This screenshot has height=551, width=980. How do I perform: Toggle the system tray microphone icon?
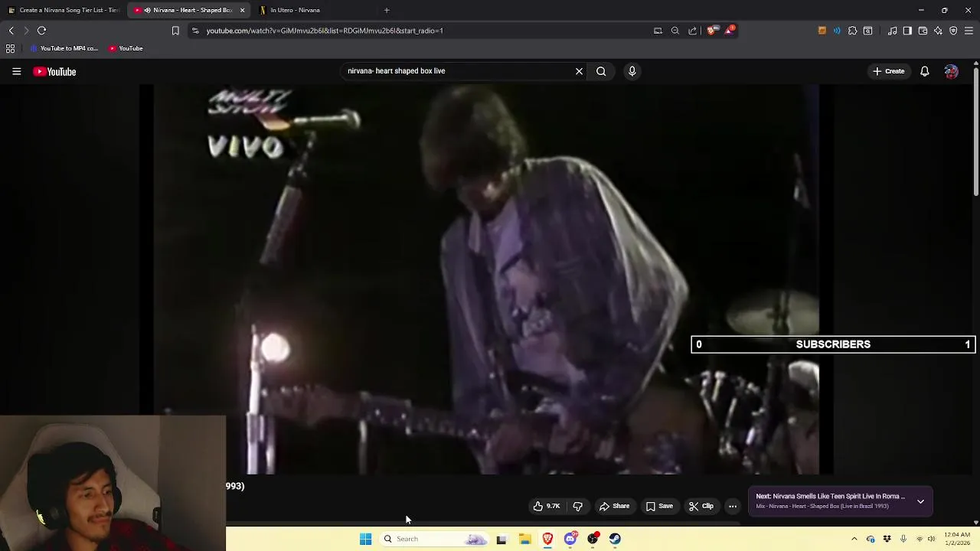[903, 539]
